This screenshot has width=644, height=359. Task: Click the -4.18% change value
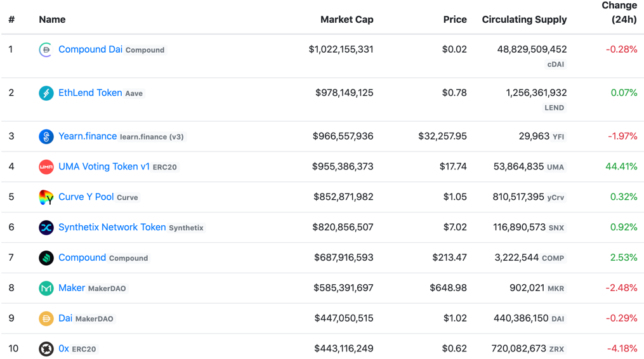(622, 349)
